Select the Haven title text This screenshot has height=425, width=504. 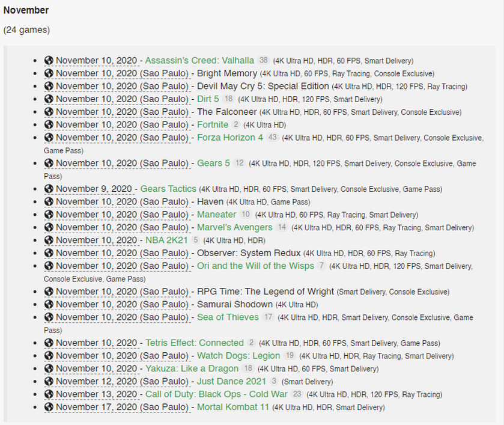210,202
